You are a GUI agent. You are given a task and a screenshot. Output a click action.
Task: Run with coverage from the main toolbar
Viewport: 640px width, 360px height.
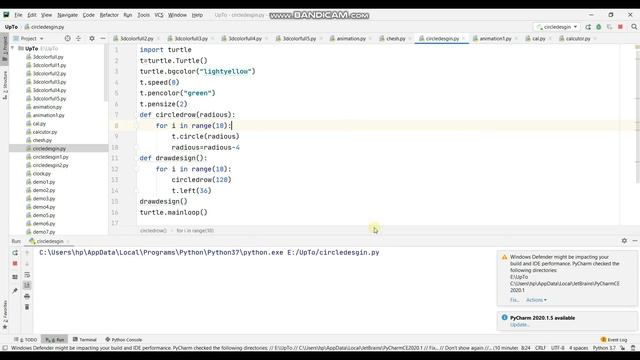pyautogui.click(x=609, y=27)
